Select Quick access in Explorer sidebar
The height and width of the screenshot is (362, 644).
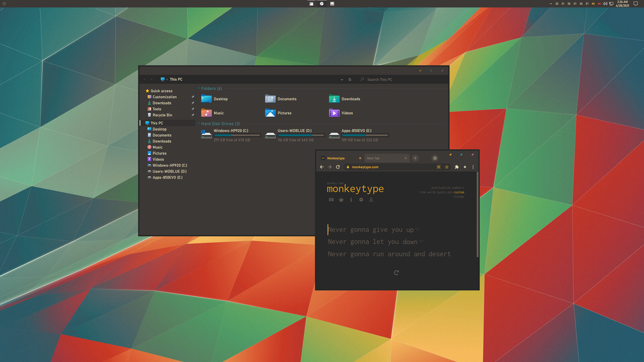pyautogui.click(x=159, y=91)
